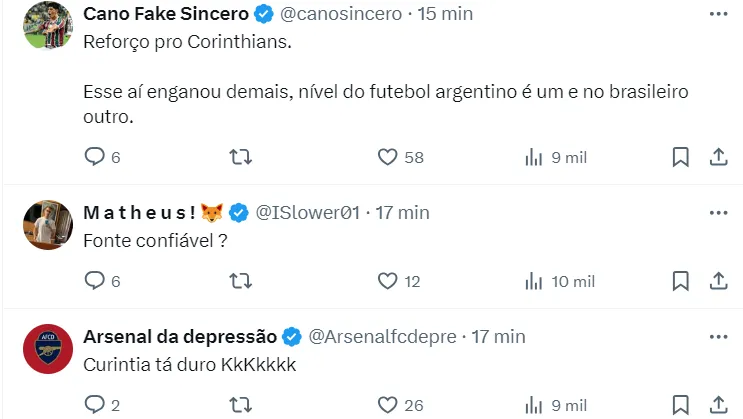
Task: Bookmark Matheus's 'Fonte confiável' tweet
Action: (x=680, y=281)
